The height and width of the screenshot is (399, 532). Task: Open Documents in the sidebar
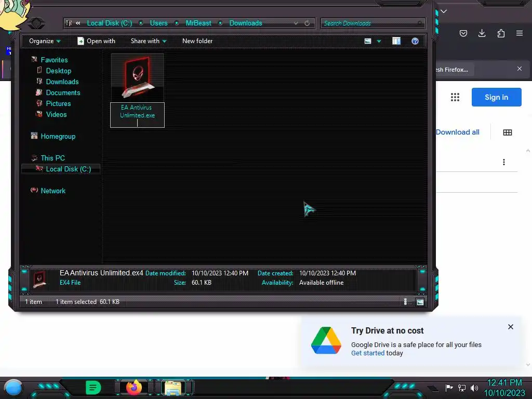coord(63,92)
